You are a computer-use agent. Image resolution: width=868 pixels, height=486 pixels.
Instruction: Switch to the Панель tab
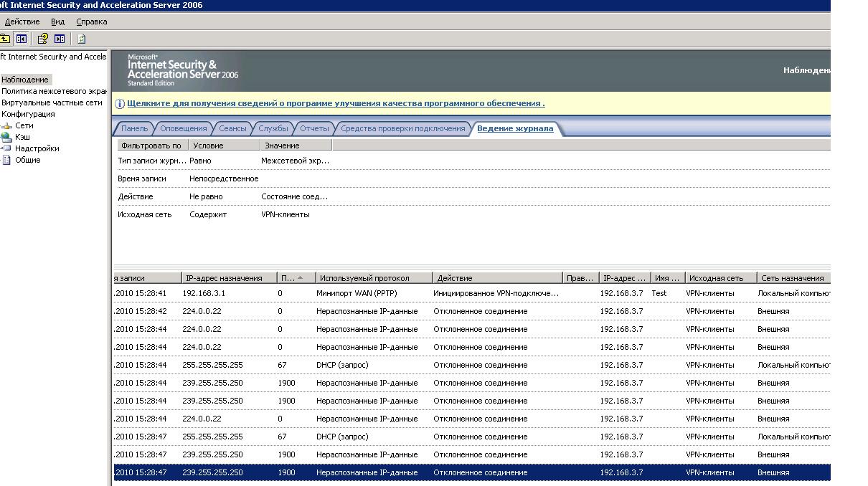tap(134, 128)
